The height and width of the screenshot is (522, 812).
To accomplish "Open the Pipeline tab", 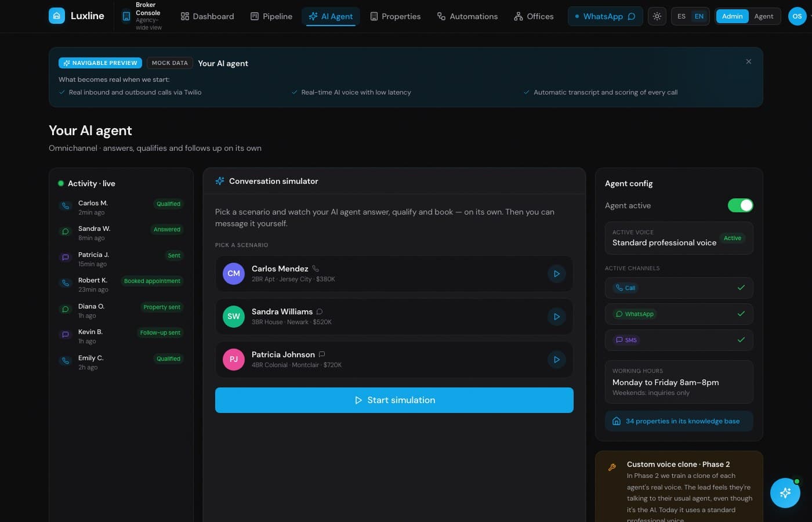I will coord(271,16).
